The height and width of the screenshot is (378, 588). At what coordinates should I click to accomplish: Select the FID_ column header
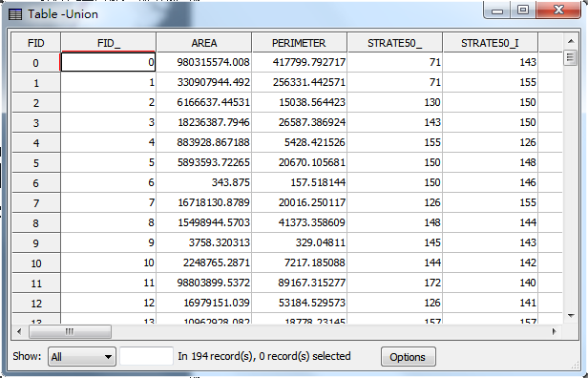pyautogui.click(x=109, y=43)
